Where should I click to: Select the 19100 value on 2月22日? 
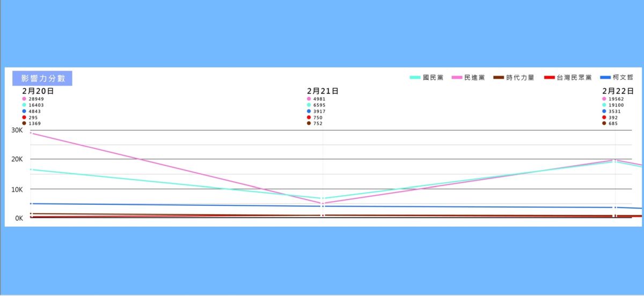coord(616,105)
